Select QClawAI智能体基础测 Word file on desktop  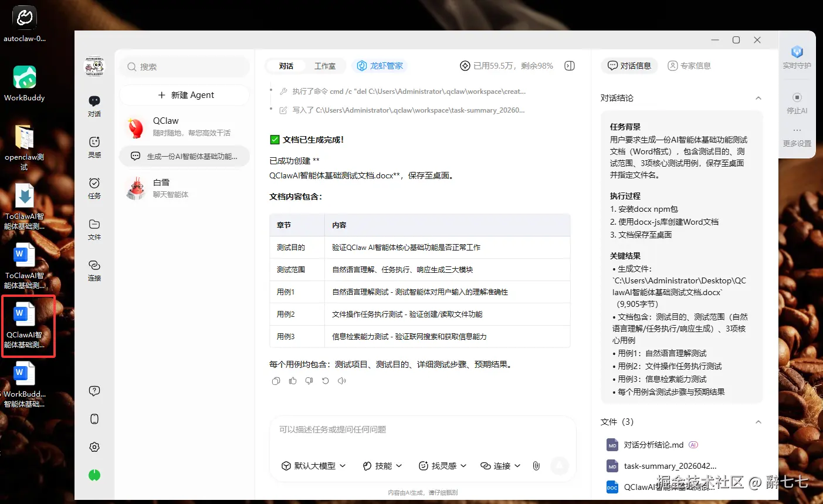[x=25, y=326]
